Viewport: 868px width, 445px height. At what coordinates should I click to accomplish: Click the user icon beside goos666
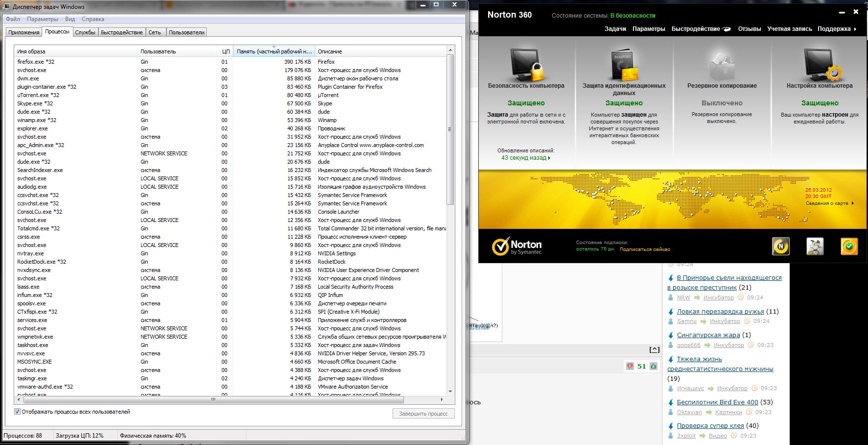pyautogui.click(x=671, y=345)
